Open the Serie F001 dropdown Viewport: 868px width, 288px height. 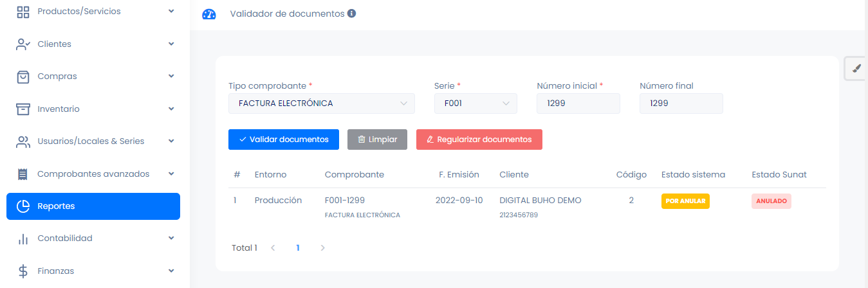click(x=476, y=104)
